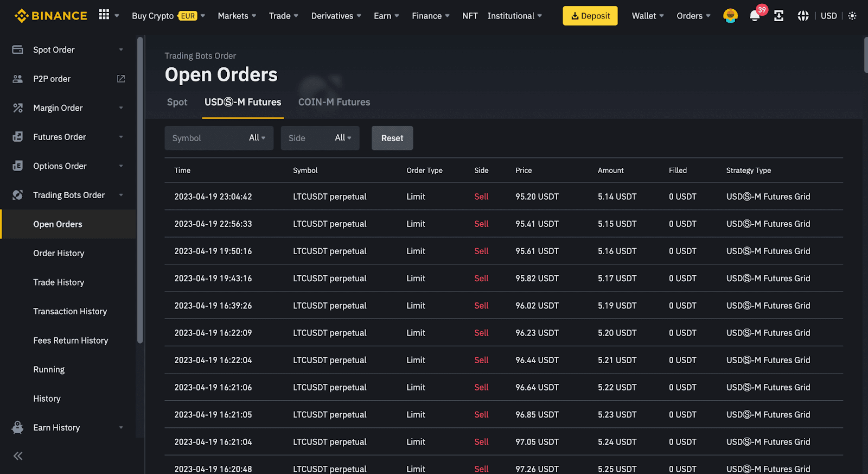Click the Options Order icon
This screenshot has width=868, height=474.
(17, 166)
